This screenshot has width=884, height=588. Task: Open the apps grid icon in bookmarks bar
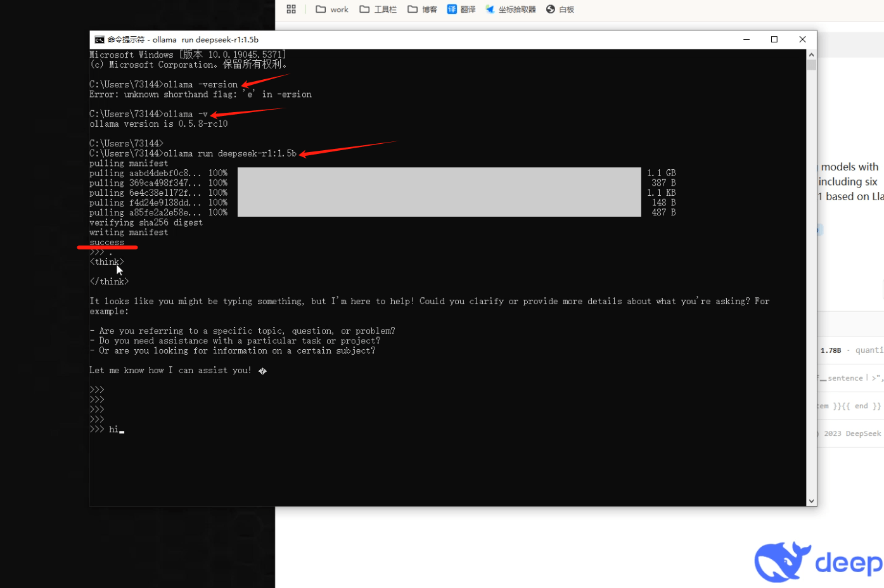[291, 9]
